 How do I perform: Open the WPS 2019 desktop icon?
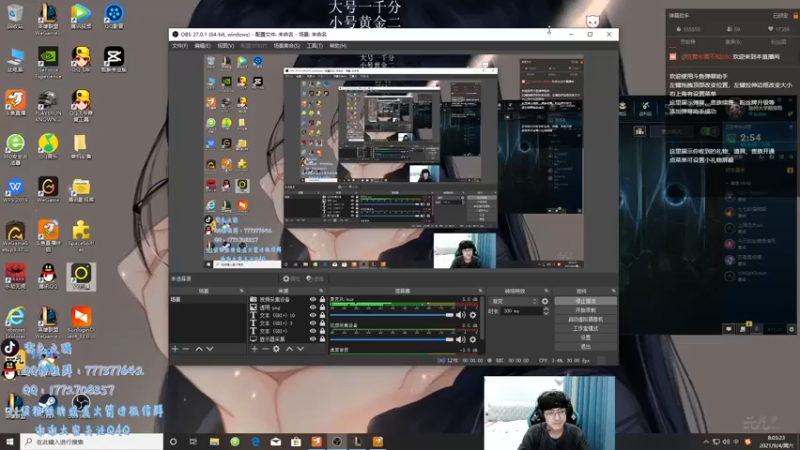tap(15, 190)
